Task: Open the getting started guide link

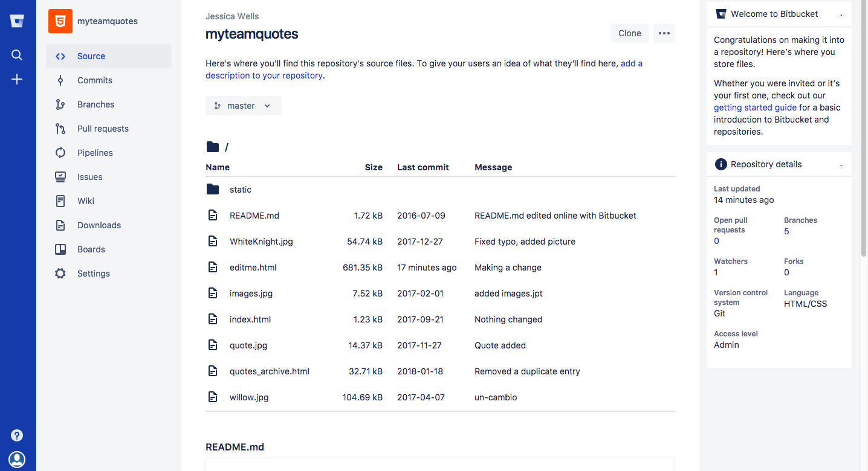Action: point(755,107)
